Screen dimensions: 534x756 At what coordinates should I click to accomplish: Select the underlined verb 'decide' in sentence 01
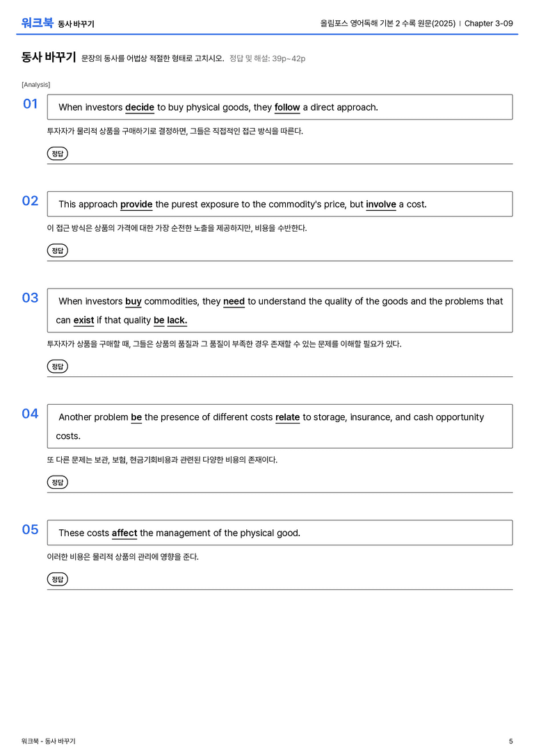(x=140, y=108)
